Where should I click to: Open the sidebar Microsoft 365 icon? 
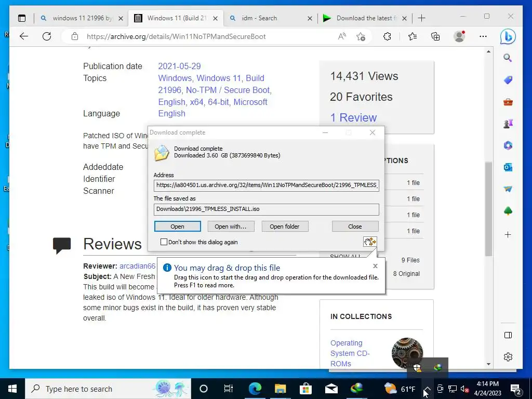[508, 145]
